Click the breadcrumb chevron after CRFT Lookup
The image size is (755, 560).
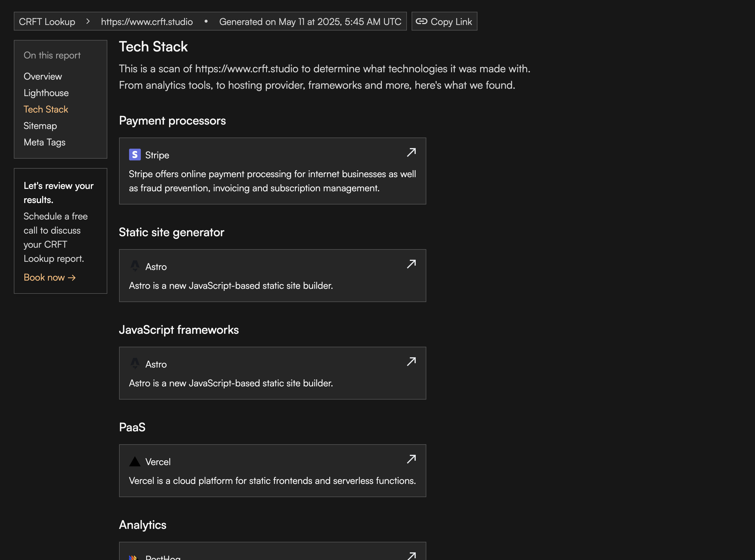(88, 21)
